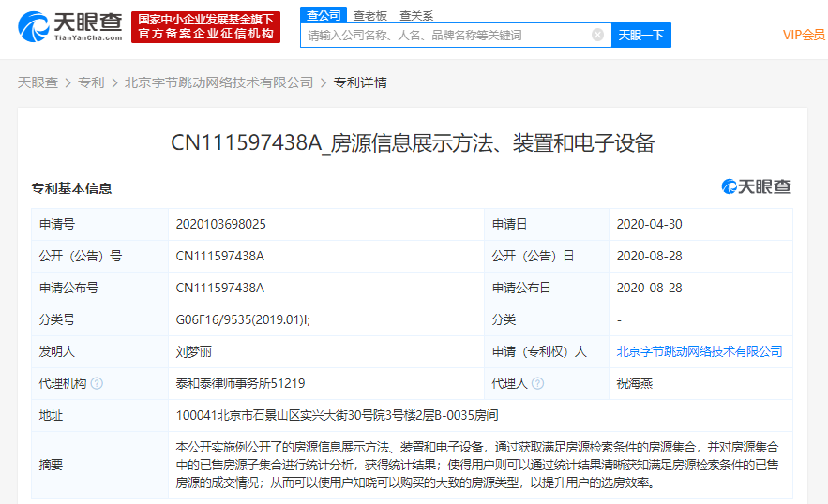828x504 pixels.
Task: Select the address 100041北京市石景山区 text
Action: pos(337,415)
